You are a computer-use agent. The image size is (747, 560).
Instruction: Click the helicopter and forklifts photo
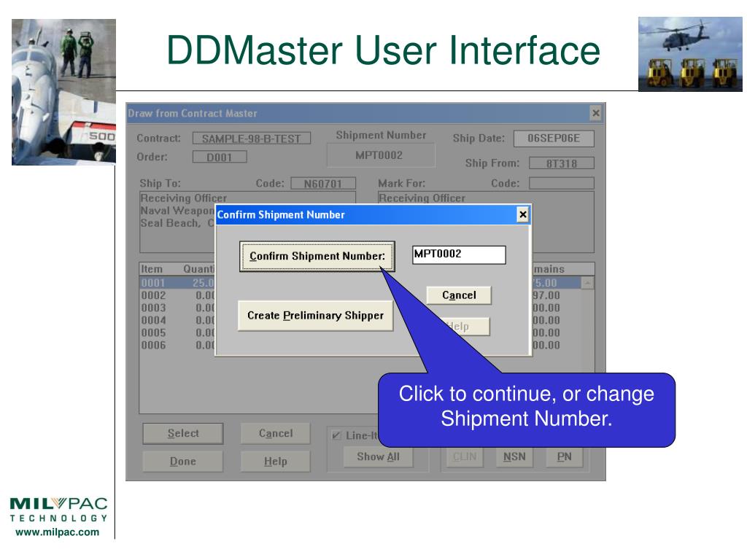click(x=690, y=54)
